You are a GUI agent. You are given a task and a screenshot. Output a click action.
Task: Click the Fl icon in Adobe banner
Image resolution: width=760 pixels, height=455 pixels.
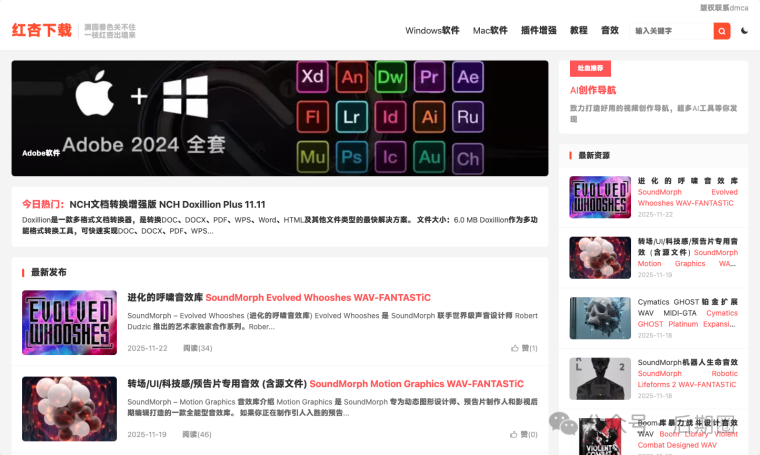coord(313,117)
